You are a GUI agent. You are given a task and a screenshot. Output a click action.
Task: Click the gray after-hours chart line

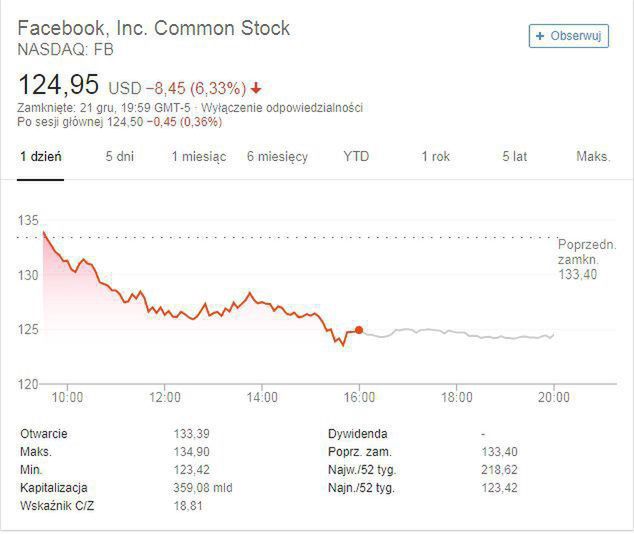pos(460,333)
